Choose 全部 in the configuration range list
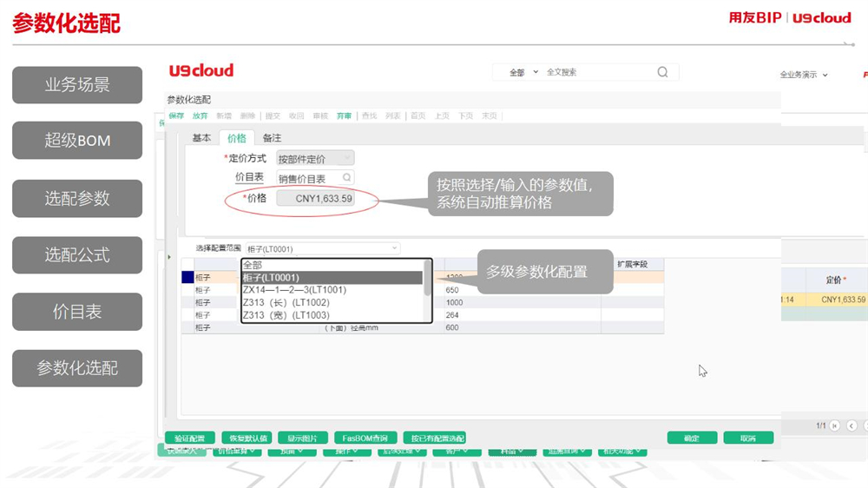This screenshot has height=488, width=868. click(332, 266)
